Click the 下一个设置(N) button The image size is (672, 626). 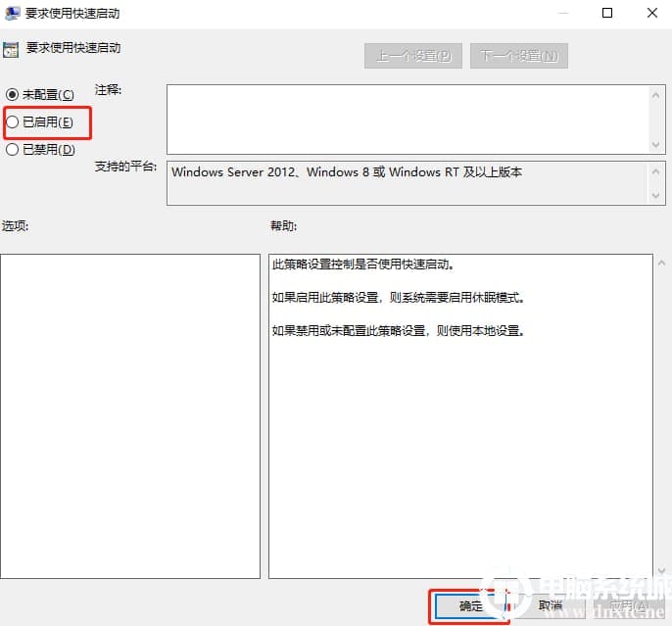click(x=519, y=56)
